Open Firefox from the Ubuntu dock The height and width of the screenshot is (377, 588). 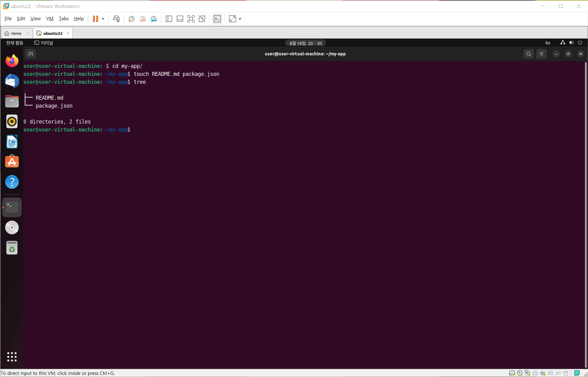pos(12,61)
